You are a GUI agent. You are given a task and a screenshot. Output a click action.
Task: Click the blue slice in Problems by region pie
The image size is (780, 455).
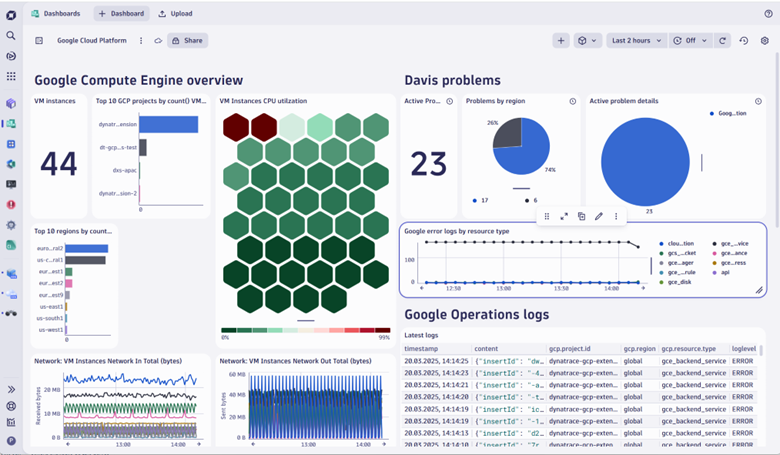coord(528,152)
